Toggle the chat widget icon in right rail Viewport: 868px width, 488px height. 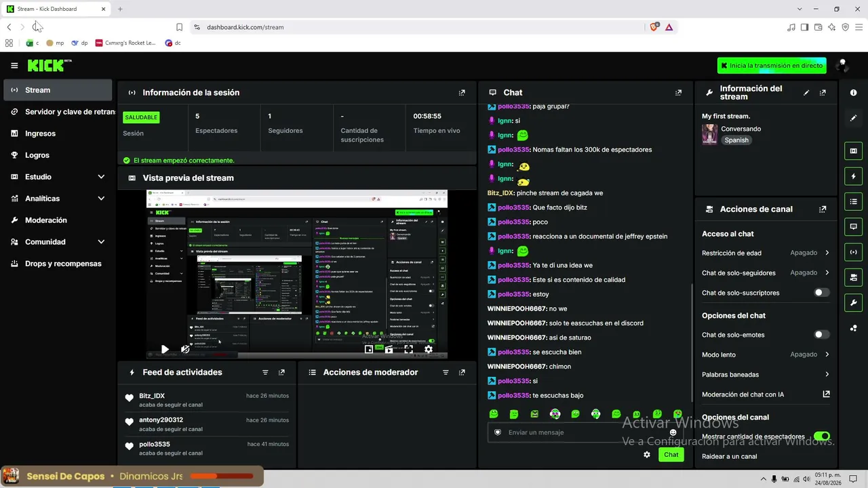pos(853,226)
